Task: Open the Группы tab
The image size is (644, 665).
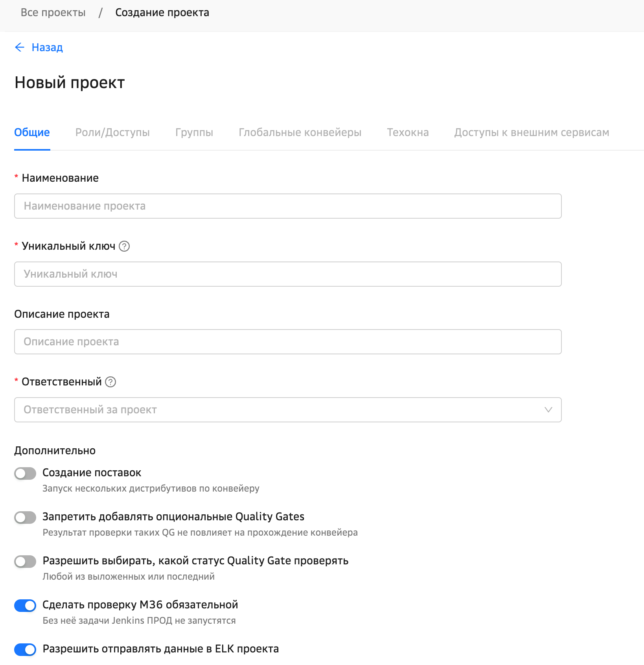Action: (x=194, y=133)
